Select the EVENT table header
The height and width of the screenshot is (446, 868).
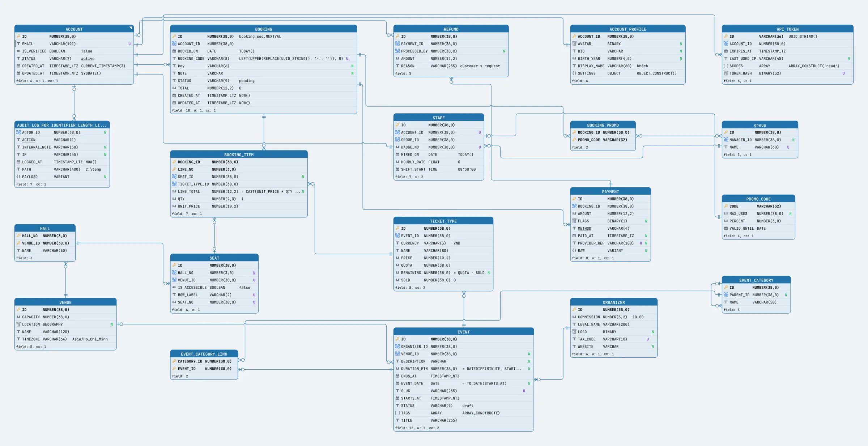pyautogui.click(x=463, y=332)
